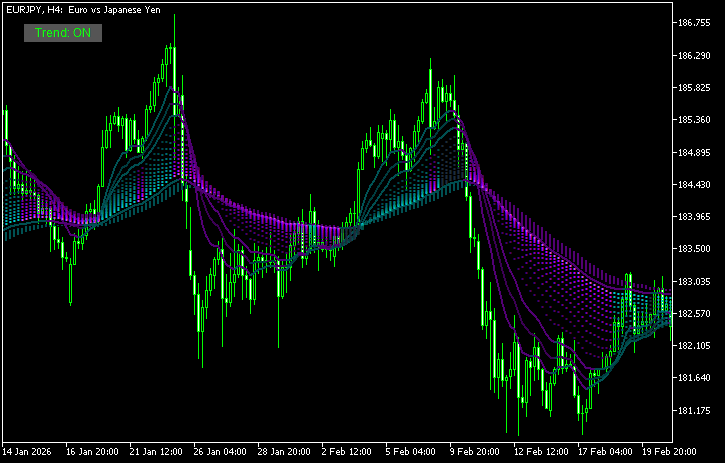Click the 185.825 price scale label

tap(694, 87)
